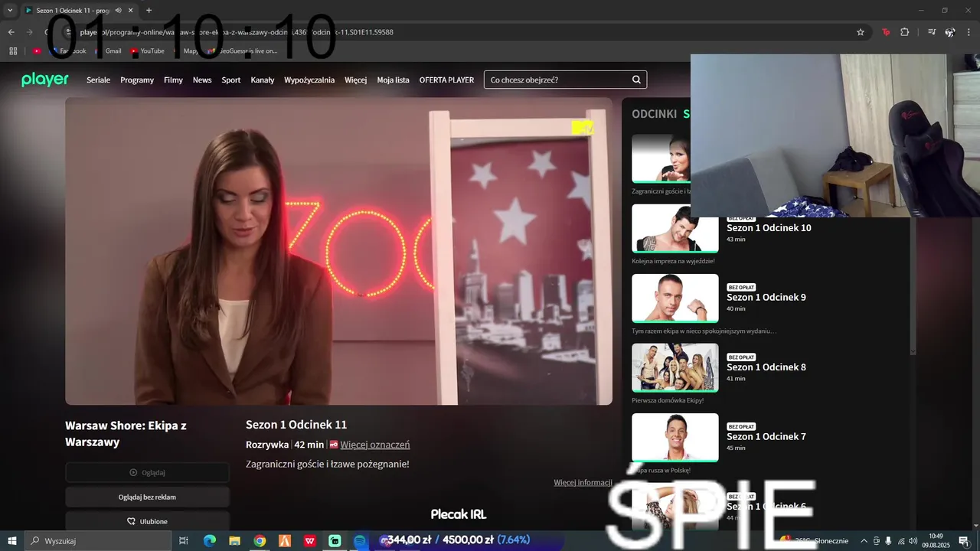
Task: Open Spotify from the taskbar
Action: (360, 541)
